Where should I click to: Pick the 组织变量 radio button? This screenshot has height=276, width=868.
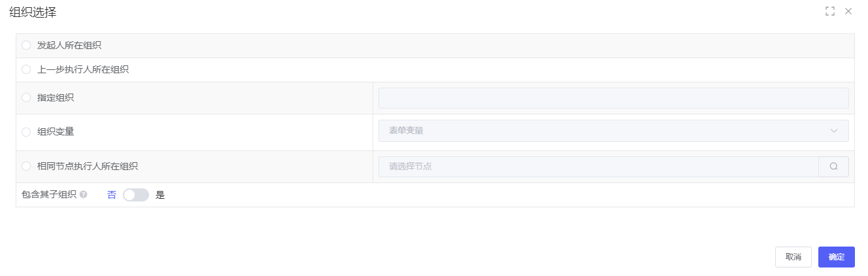(26, 131)
